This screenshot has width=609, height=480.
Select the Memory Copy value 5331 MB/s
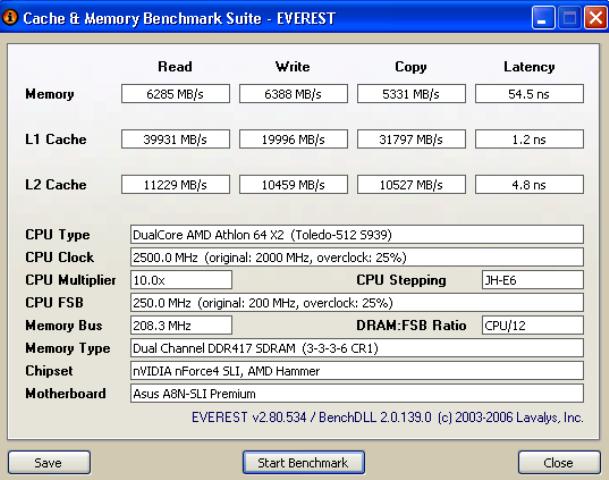(x=411, y=94)
